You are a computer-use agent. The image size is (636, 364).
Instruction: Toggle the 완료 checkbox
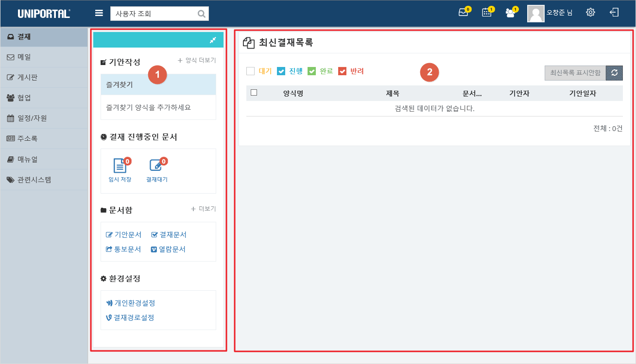coord(312,71)
